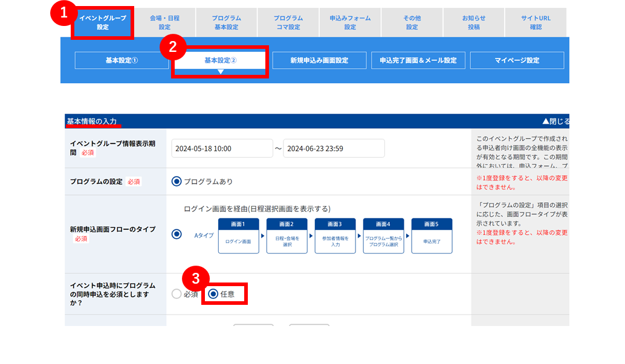The height and width of the screenshot is (364, 625).
Task: Click the start date field 2024-05-18 10:00
Action: [x=222, y=148]
